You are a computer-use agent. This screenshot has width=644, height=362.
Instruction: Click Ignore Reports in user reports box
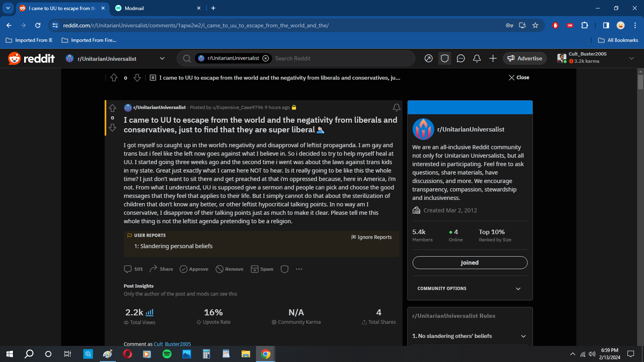tap(372, 237)
